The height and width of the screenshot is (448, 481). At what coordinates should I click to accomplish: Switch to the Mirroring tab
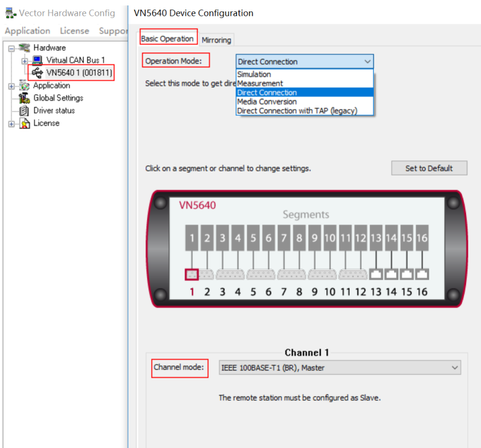[216, 40]
